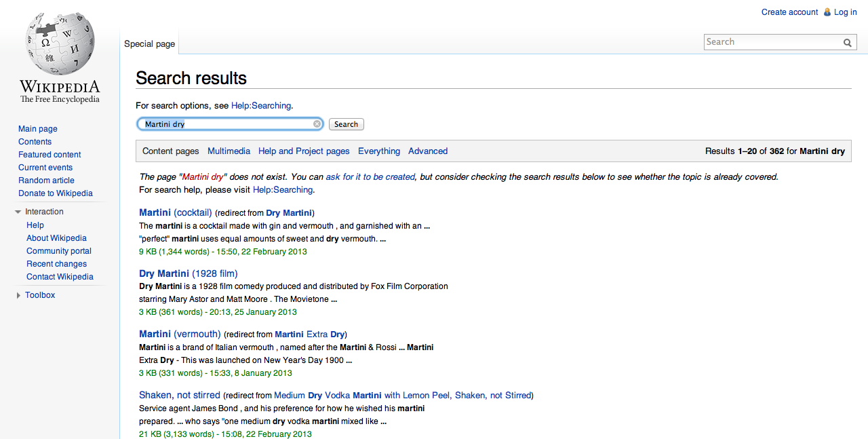868x439 pixels.
Task: Click 'The Free Encyclopedia' tagline
Action: 60,100
